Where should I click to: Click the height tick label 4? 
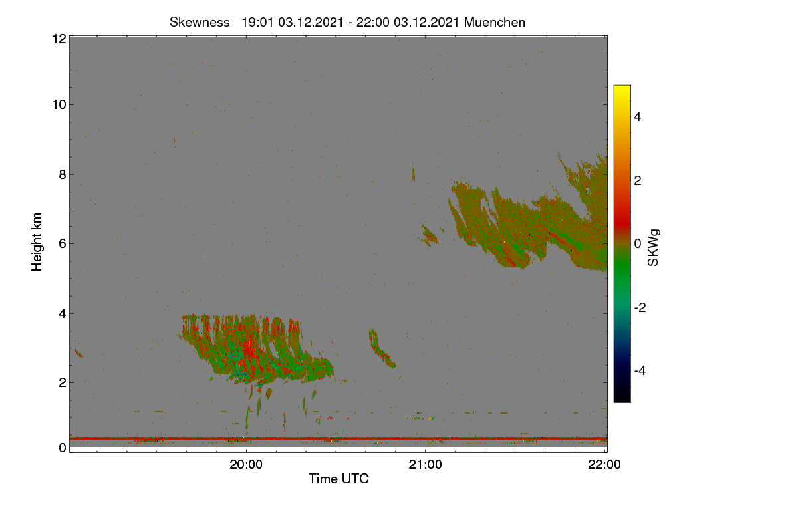[62, 313]
